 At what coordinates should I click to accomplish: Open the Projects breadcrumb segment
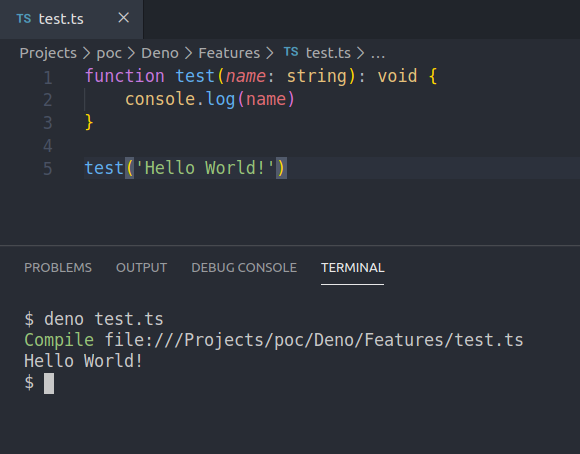[48, 53]
